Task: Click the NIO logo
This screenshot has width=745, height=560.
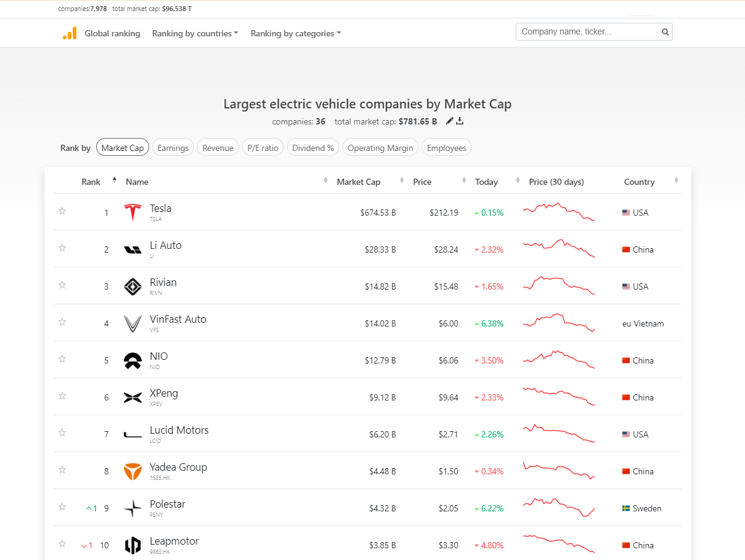Action: pos(132,360)
